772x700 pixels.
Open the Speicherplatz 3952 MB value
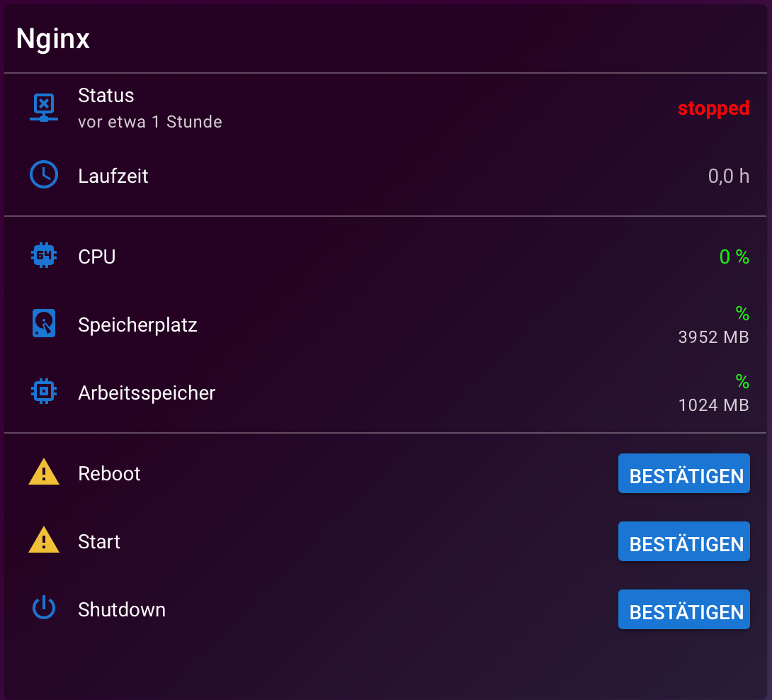pyautogui.click(x=713, y=337)
